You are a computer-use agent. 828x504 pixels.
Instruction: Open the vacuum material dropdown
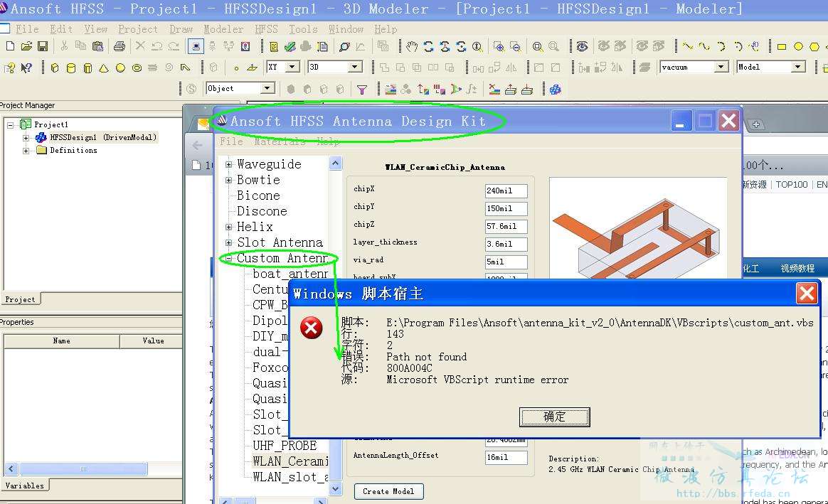tap(721, 67)
